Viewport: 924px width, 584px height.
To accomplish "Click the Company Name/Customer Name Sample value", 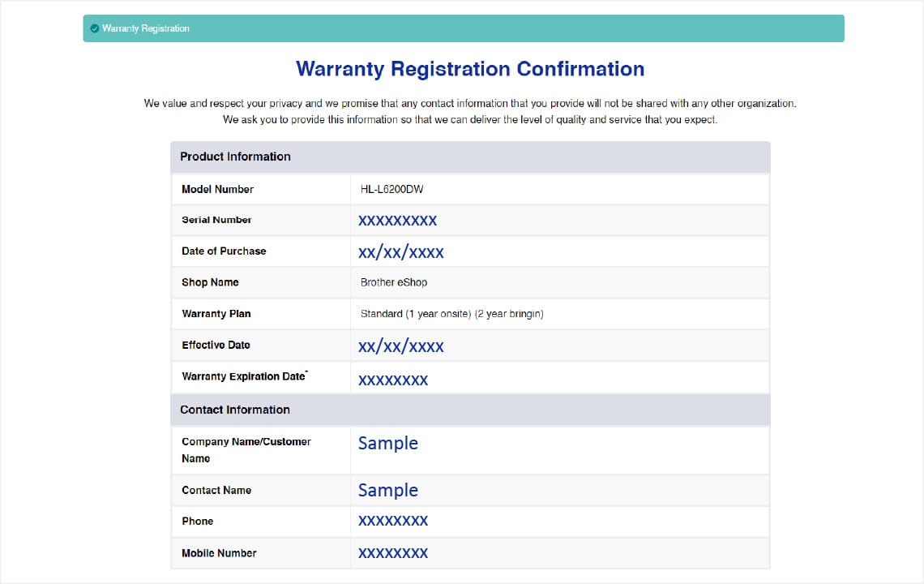I will coord(388,443).
